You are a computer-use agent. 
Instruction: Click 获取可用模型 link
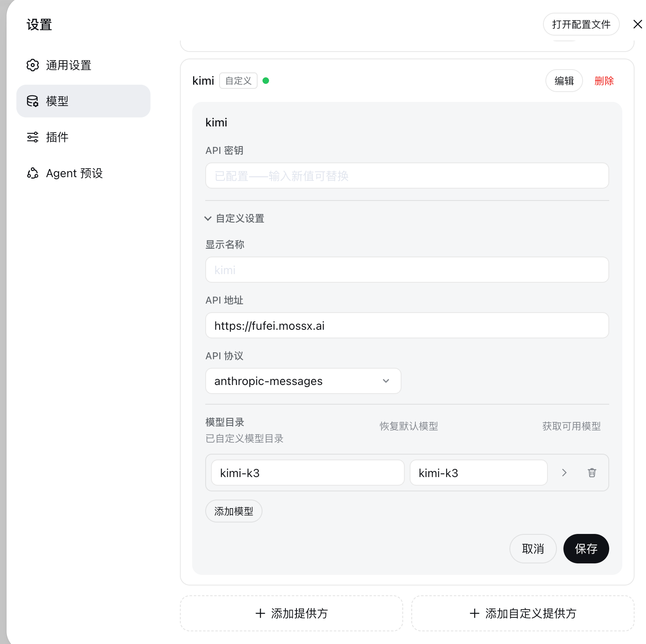coord(572,426)
